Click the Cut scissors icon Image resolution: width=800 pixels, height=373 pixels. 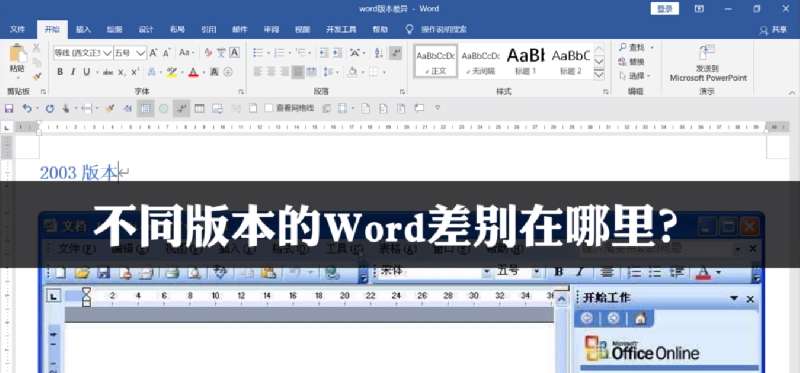tap(36, 48)
